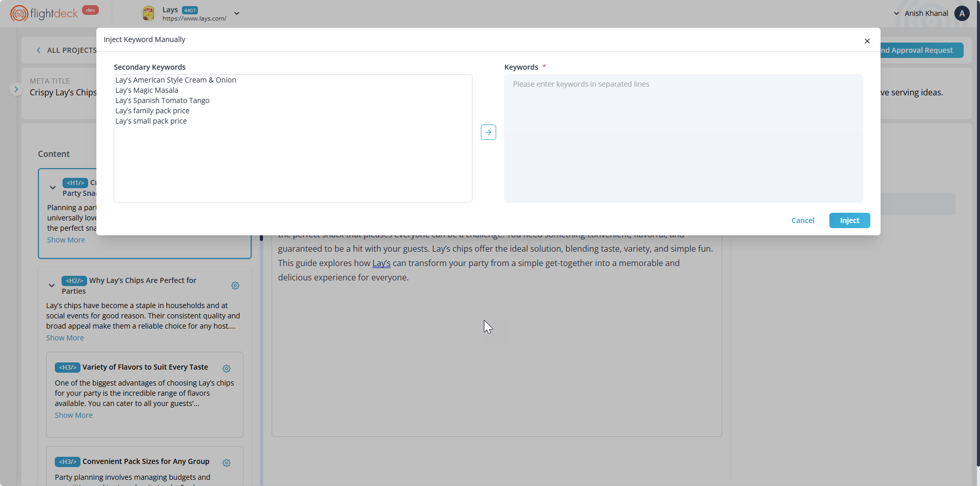Click the dev environment badge
Screen dimensions: 980x486
pyautogui.click(x=90, y=10)
